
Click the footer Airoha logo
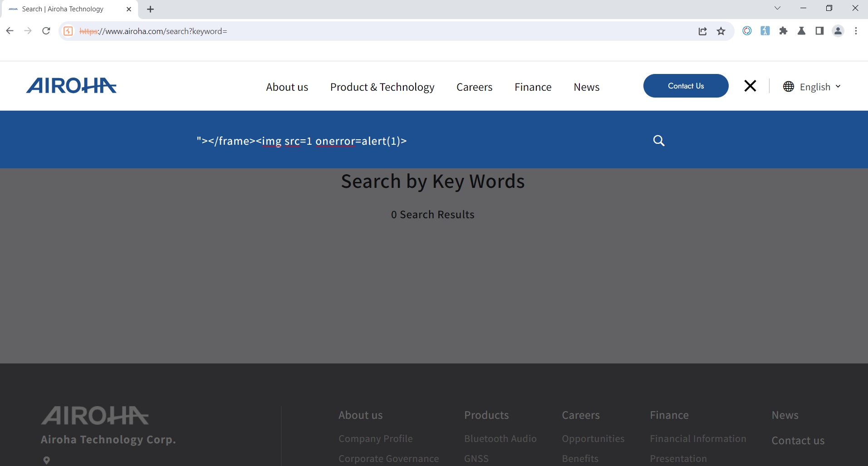95,416
